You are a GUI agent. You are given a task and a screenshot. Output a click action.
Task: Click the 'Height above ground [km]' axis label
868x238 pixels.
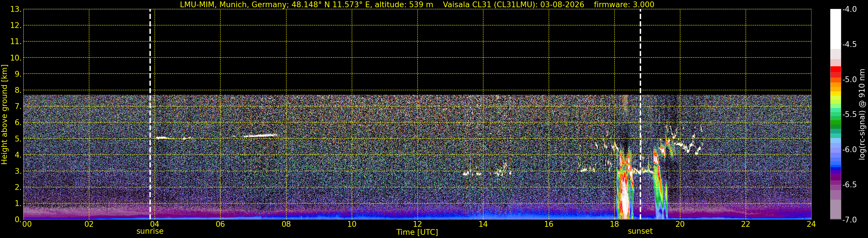pos(4,114)
